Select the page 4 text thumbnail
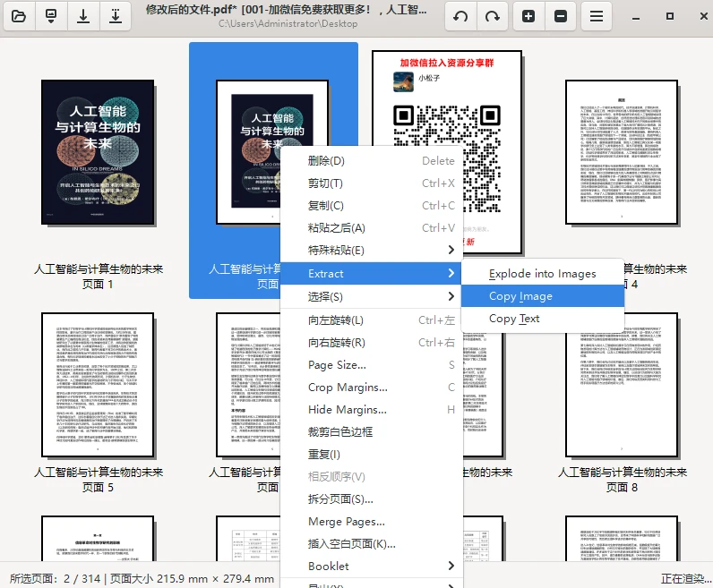This screenshot has width=713, height=588. (x=622, y=152)
